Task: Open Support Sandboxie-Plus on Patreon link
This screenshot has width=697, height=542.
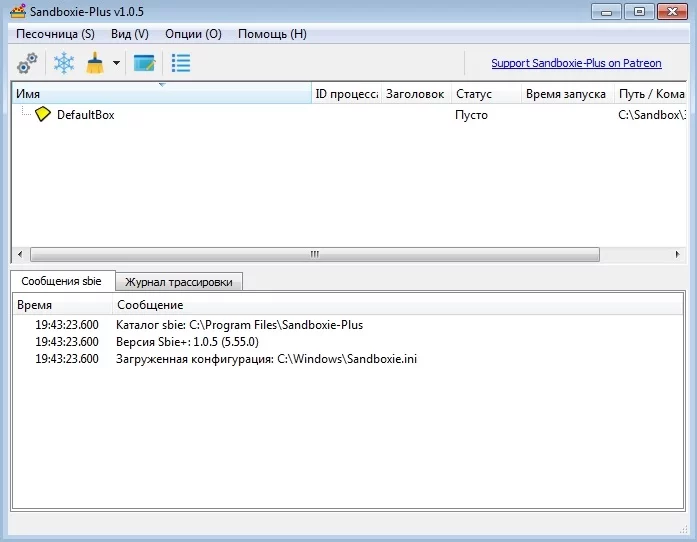Action: [x=577, y=63]
